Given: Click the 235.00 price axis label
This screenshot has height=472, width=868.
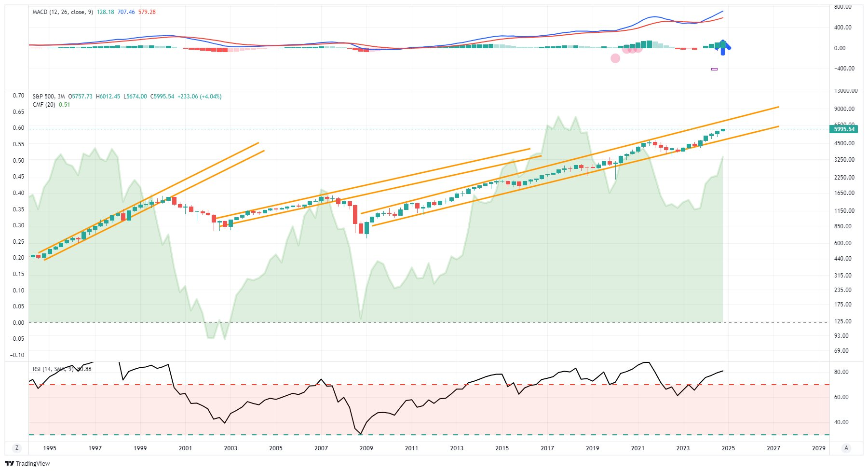Looking at the screenshot, I should (843, 290).
